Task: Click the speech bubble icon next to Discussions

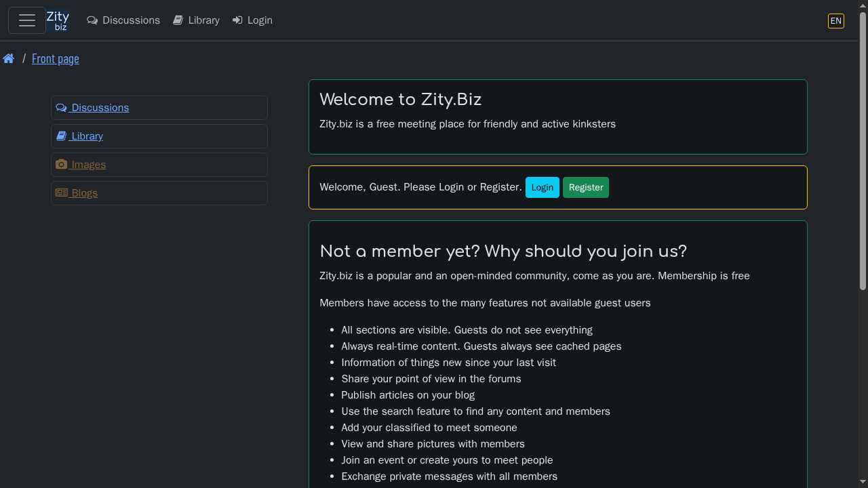Action: point(92,20)
